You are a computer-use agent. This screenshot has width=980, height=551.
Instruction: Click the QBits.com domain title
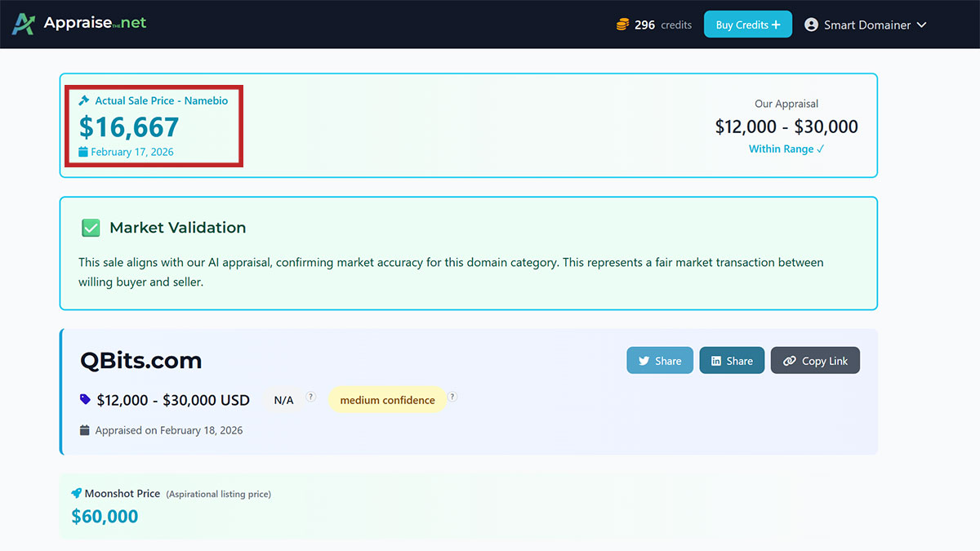[140, 361]
